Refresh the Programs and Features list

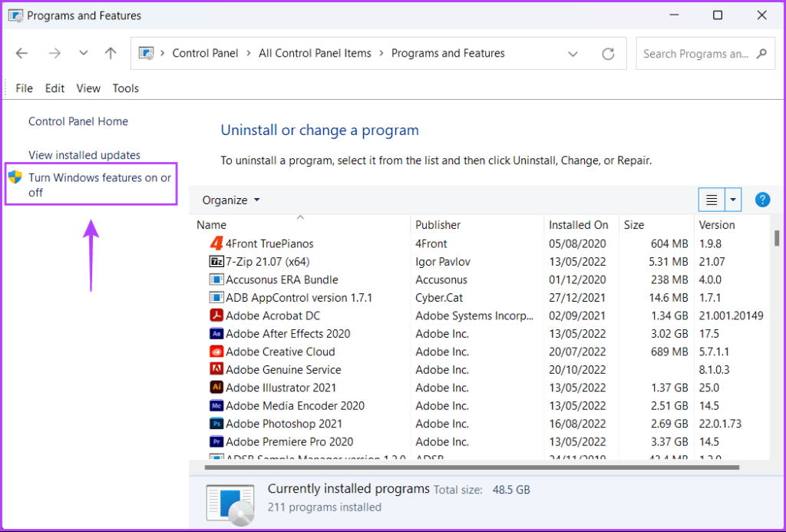coord(608,54)
